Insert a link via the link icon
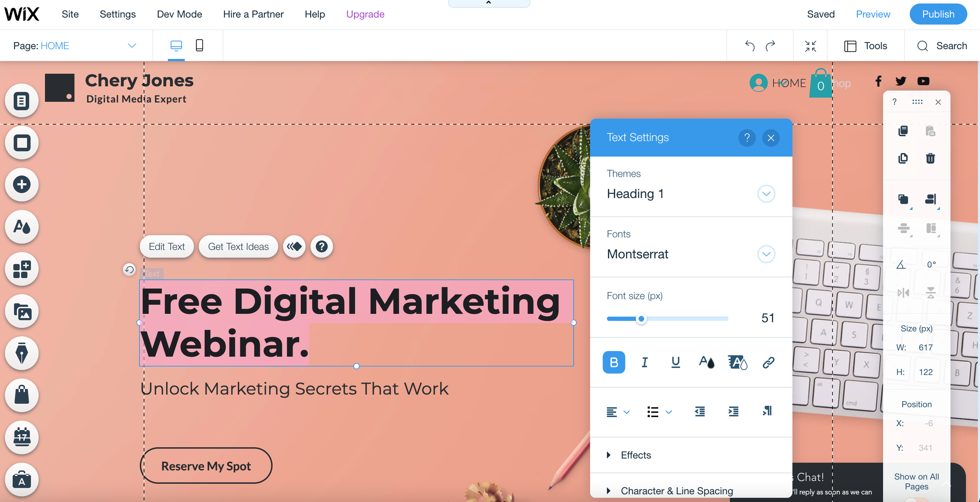Image resolution: width=980 pixels, height=502 pixels. click(768, 362)
